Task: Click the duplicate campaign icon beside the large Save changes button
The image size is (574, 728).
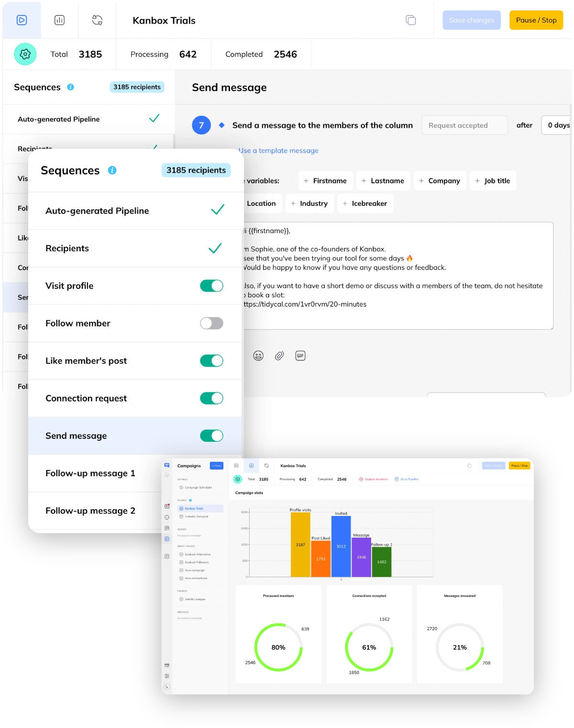Action: 410,20
